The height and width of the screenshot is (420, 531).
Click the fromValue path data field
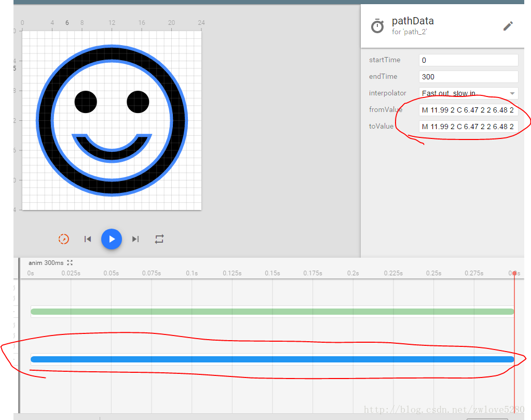point(468,110)
